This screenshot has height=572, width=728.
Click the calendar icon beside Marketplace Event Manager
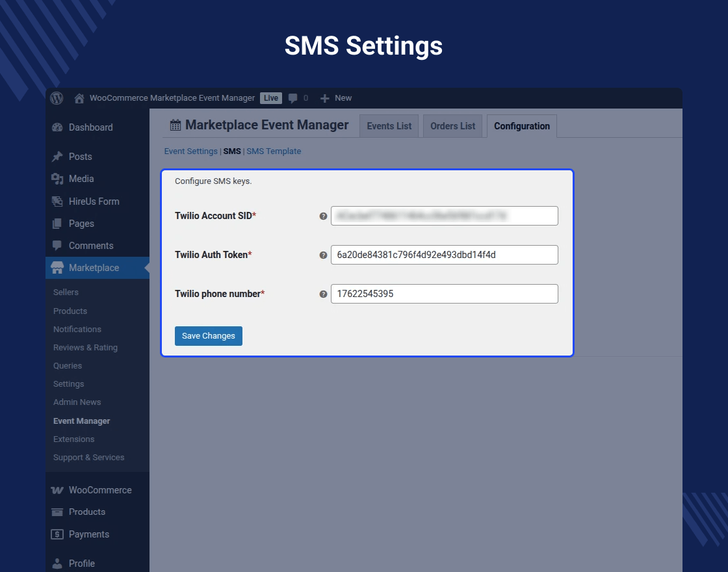click(175, 124)
